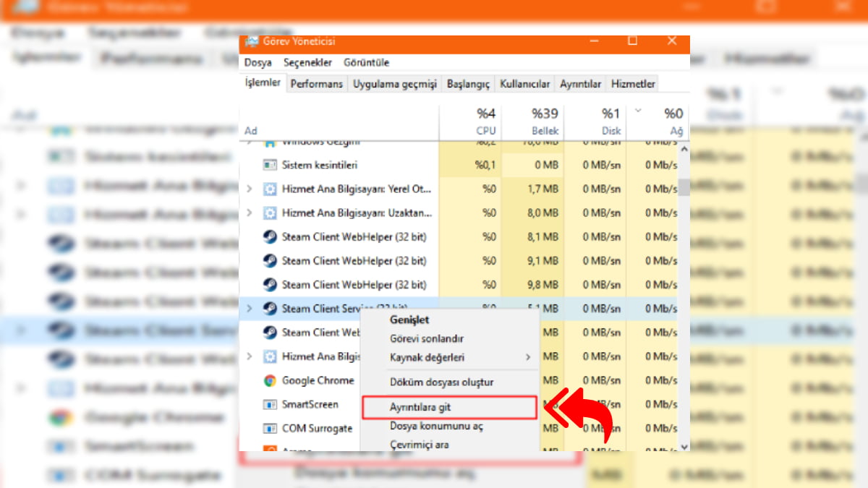The image size is (868, 488).
Task: Click the Hizmet Ana Bilgisayarı: Yerel icon
Action: click(x=269, y=189)
